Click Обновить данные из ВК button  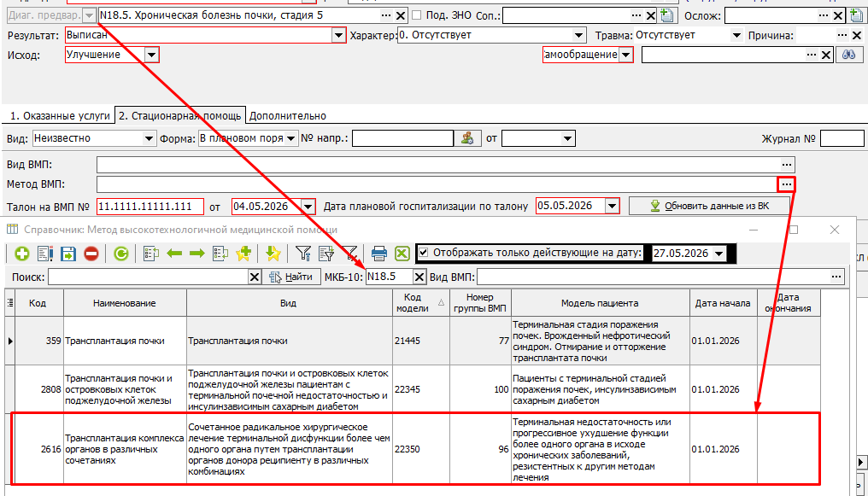(x=710, y=207)
